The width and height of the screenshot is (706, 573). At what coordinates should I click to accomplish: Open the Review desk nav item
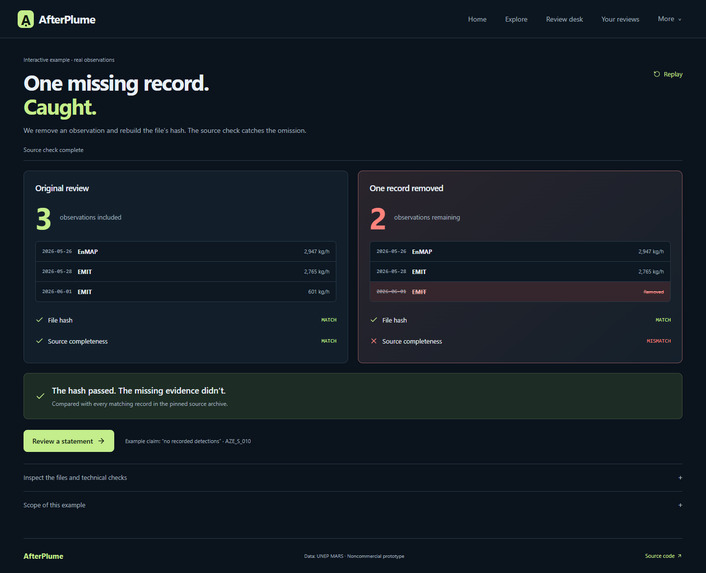[564, 19]
